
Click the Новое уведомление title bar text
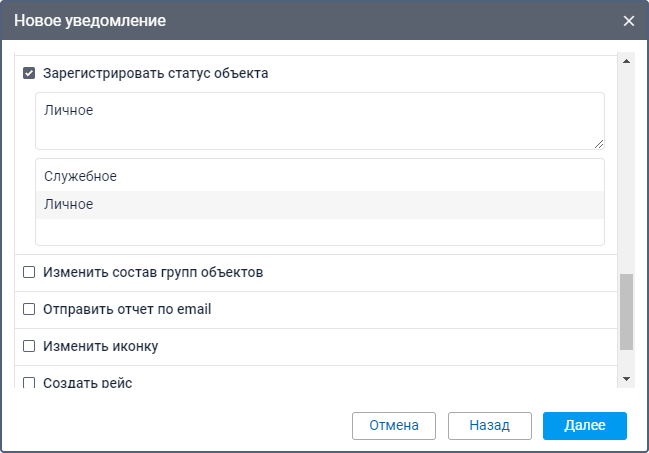[x=90, y=21]
